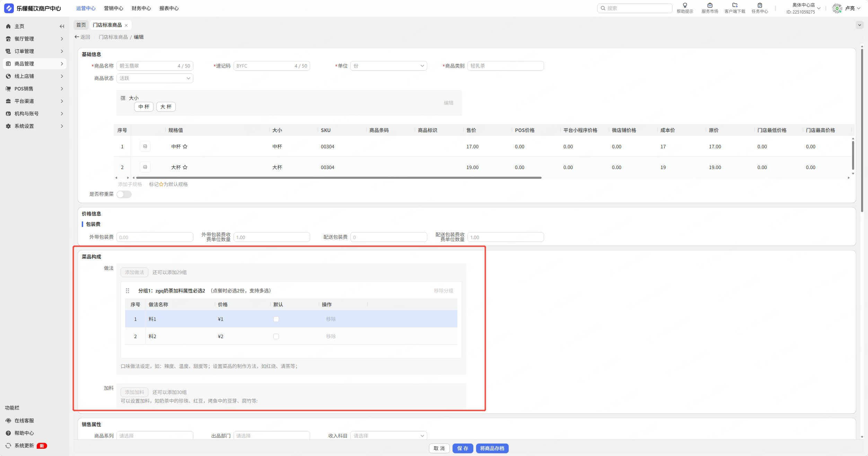Image resolution: width=868 pixels, height=456 pixels.
Task: Open the 商品状态 dropdown showing 活跃
Action: 155,78
